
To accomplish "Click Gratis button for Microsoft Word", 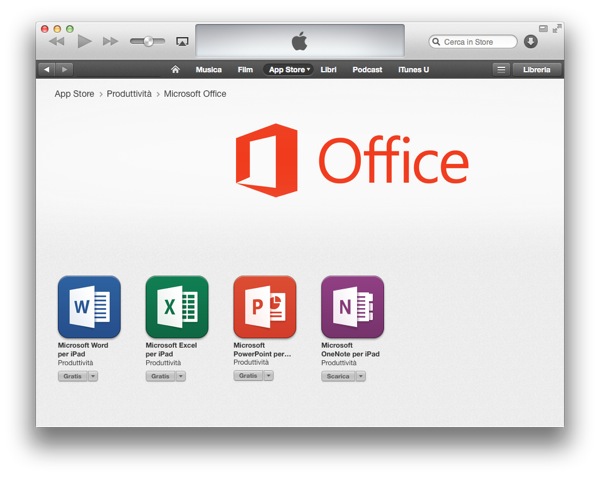I will point(73,376).
